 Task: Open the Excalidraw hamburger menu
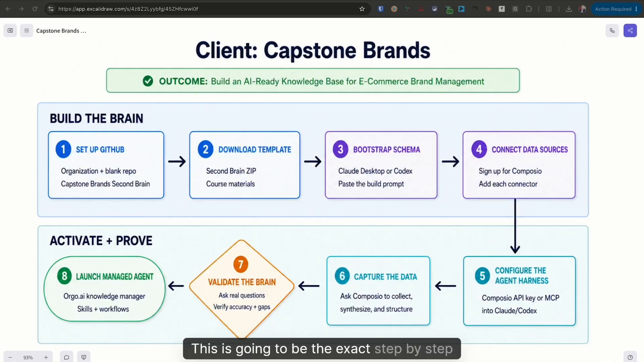tap(26, 31)
